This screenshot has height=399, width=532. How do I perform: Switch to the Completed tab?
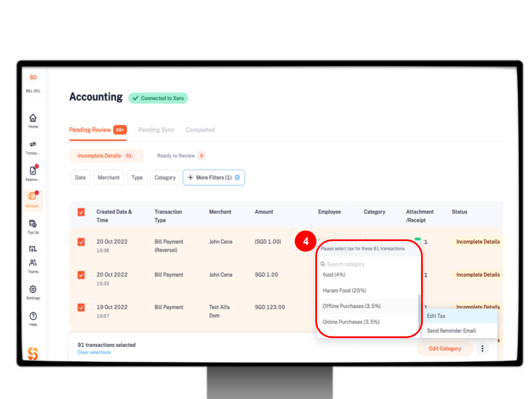[x=200, y=130]
